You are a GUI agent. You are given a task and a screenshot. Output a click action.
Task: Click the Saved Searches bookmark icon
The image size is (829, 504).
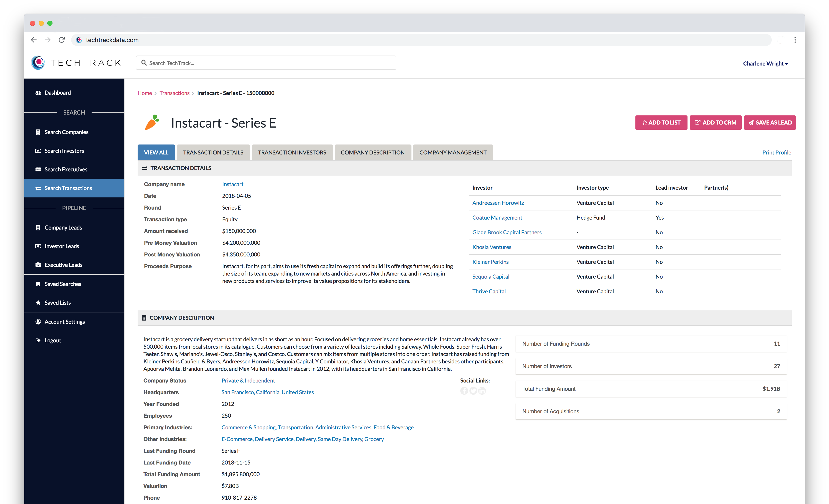tap(38, 284)
